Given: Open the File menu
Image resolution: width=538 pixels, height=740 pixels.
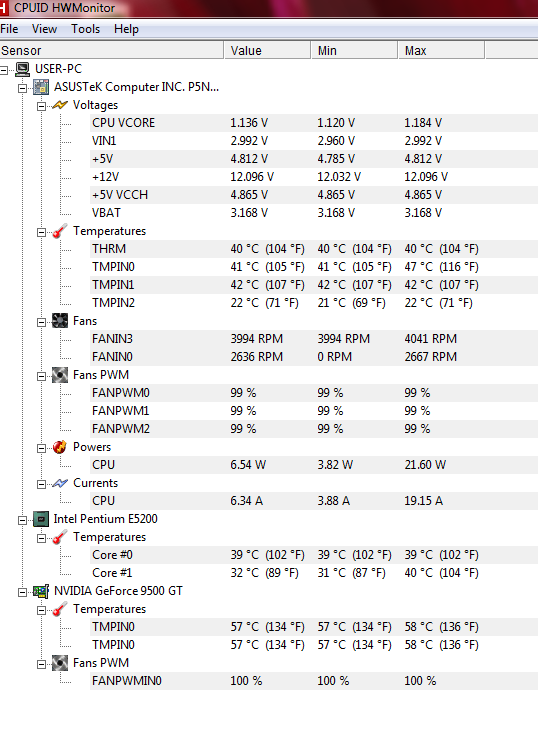Looking at the screenshot, I should pyautogui.click(x=9, y=29).
